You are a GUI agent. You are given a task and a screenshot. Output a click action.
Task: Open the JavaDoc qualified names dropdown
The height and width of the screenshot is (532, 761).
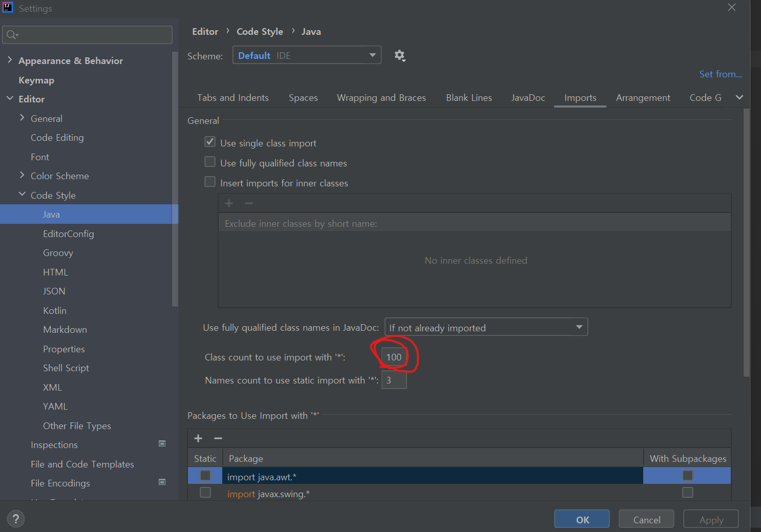click(x=486, y=327)
